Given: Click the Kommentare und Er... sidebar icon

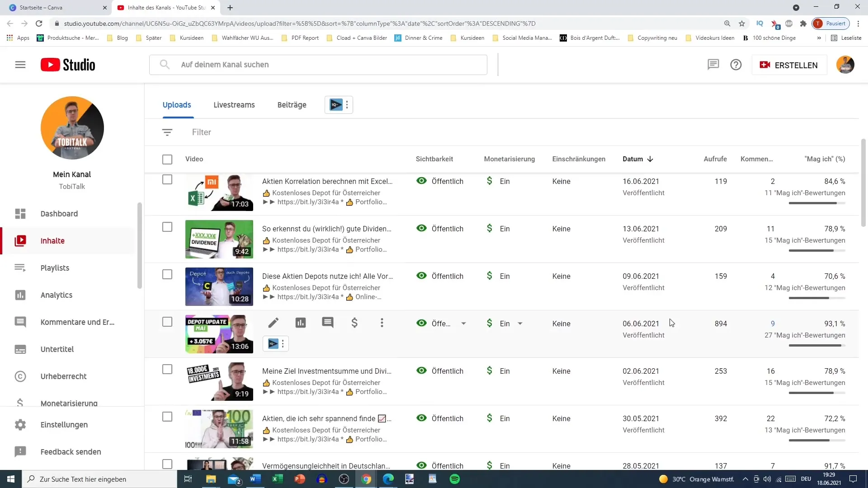Looking at the screenshot, I should pos(20,322).
